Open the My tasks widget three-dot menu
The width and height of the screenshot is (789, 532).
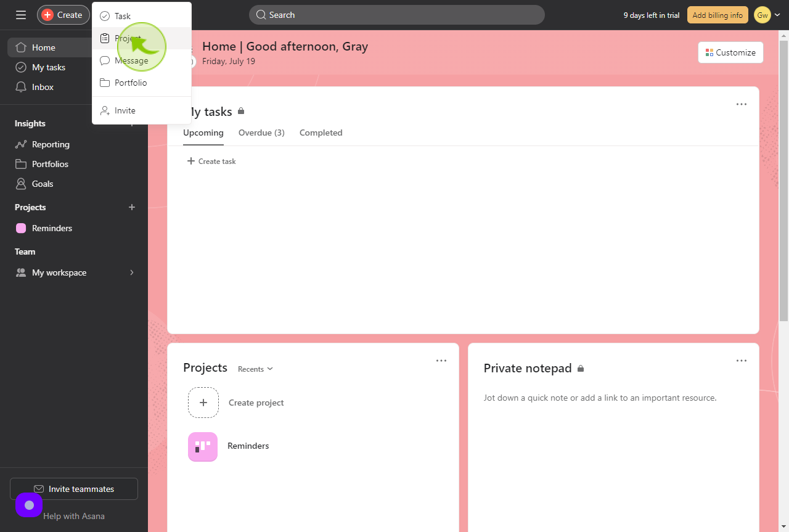(742, 104)
